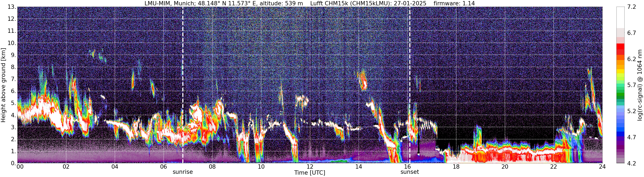Click the '22' time axis tick label
This screenshot has width=644, height=177.
point(554,166)
